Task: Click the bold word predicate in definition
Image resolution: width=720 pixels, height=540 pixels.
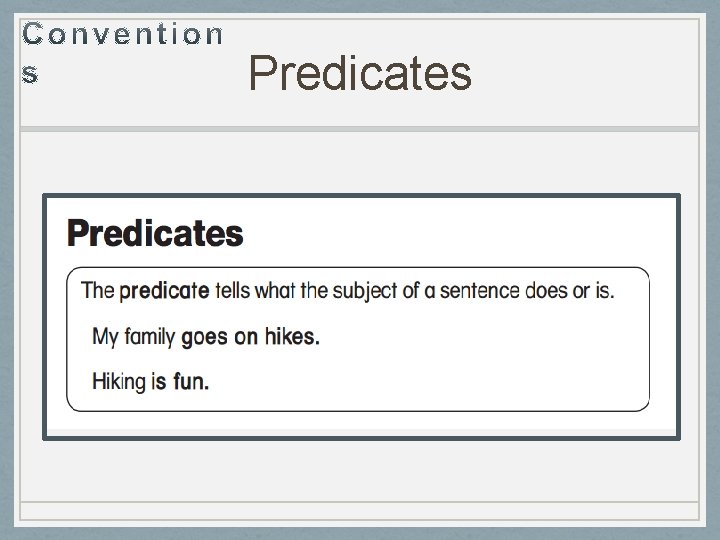Action: (164, 291)
